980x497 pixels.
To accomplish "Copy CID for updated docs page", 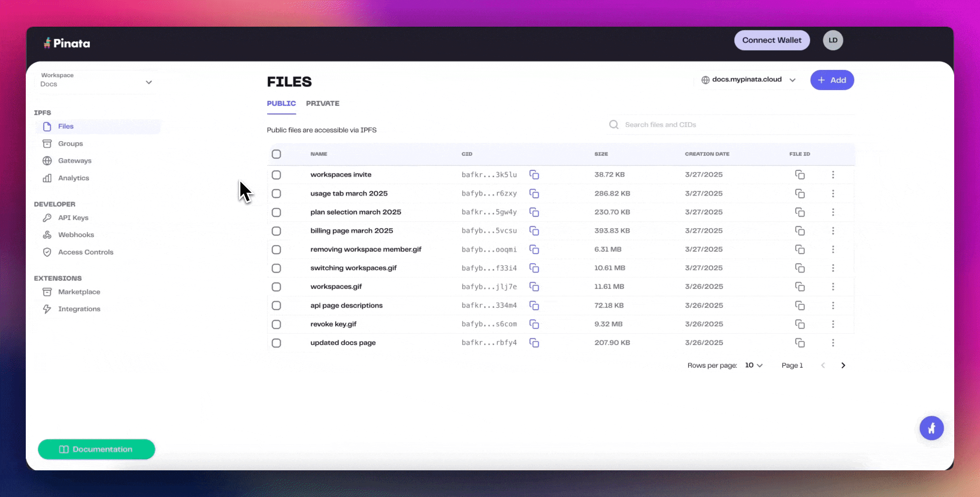I will click(534, 343).
